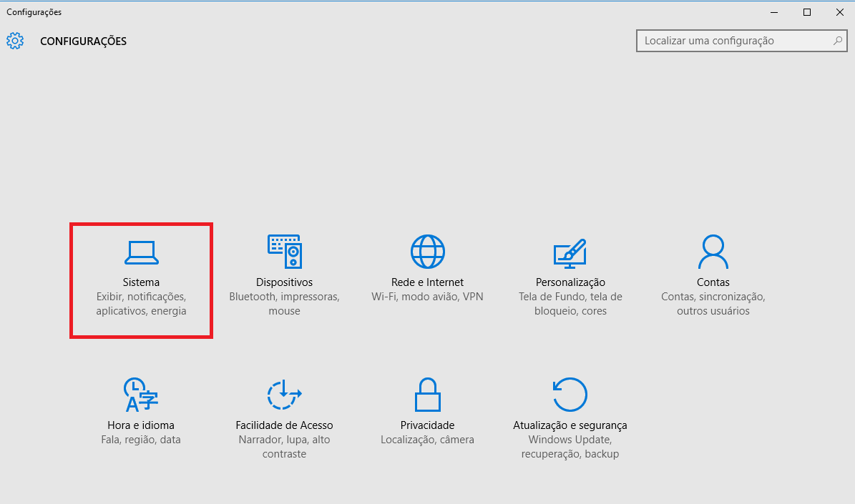The image size is (855, 504).
Task: Click the laptop icon above Sistema
Action: coord(141,252)
